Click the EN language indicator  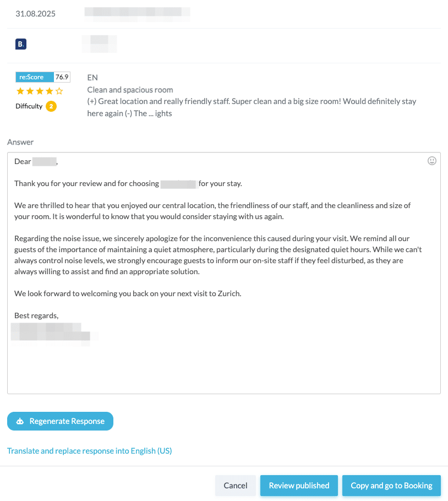[91, 77]
